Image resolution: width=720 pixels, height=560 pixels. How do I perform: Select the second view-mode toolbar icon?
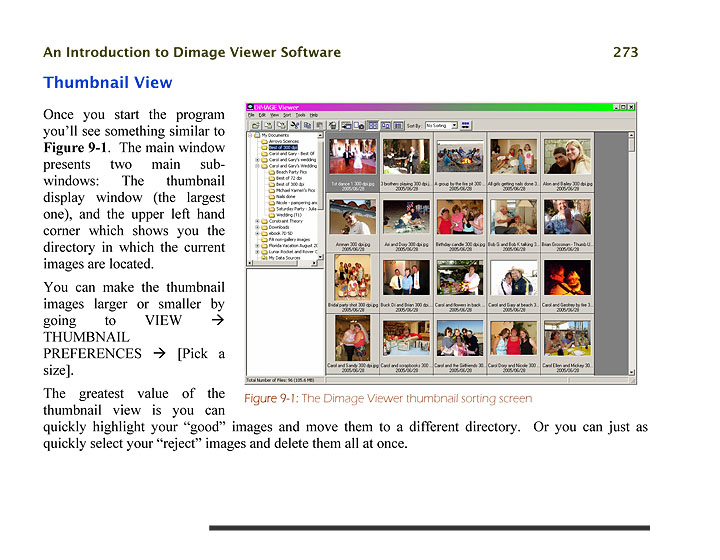click(x=386, y=125)
